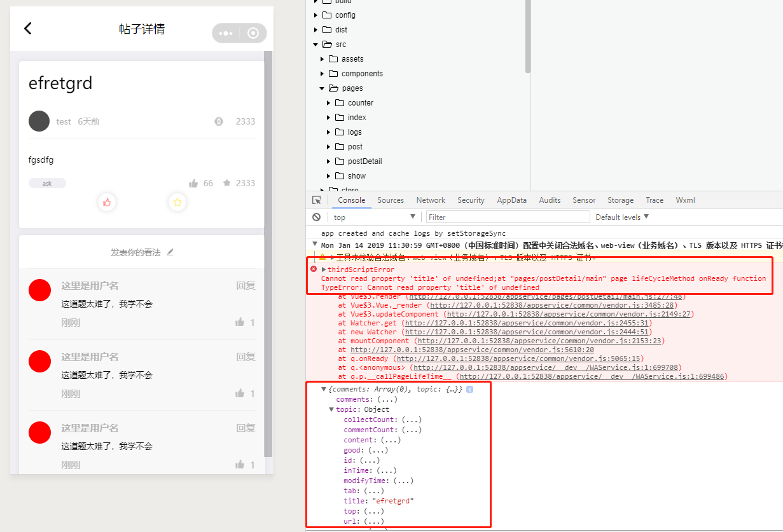Viewport: 783px width, 532px height.
Task: Click the inspect element icon beside Console tab
Action: pyautogui.click(x=316, y=200)
